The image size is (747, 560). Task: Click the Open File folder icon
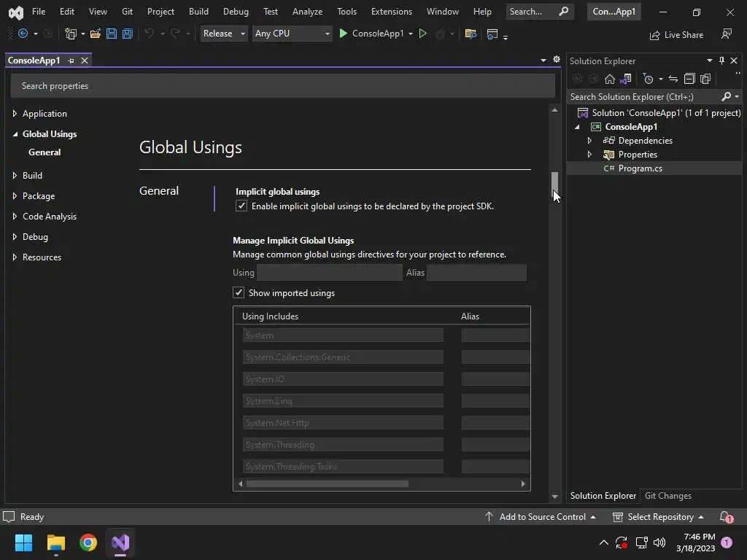[x=96, y=34]
